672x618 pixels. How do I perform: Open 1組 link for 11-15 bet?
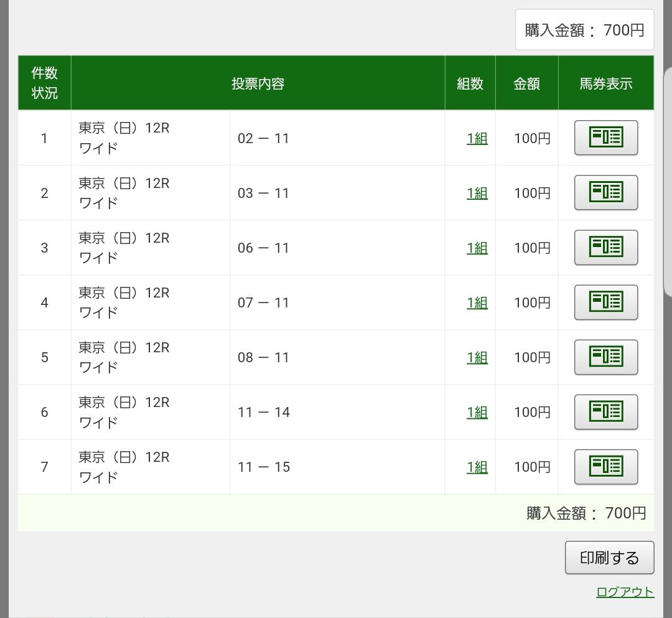(477, 467)
